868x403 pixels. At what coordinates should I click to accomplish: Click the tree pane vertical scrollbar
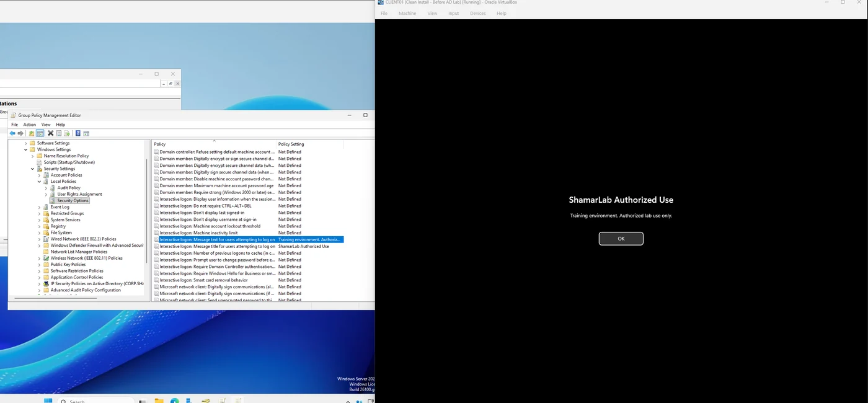(147, 211)
